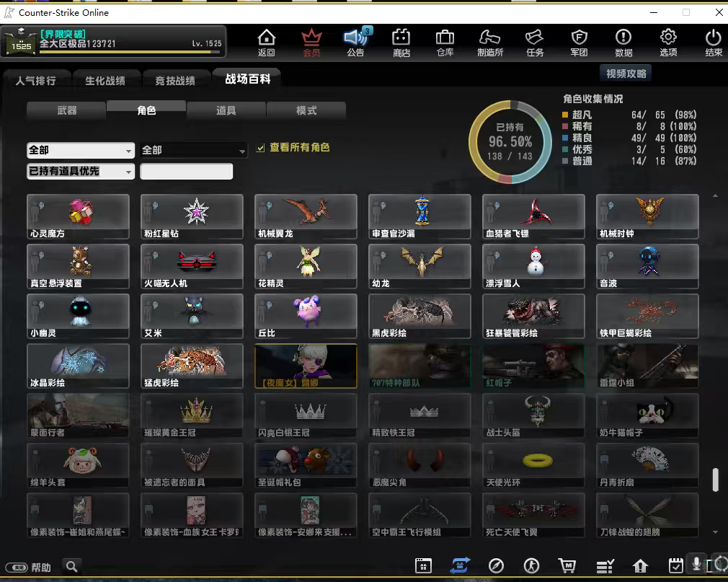Click the blue gift exchange arrows icon
The image size is (728, 582).
click(460, 565)
